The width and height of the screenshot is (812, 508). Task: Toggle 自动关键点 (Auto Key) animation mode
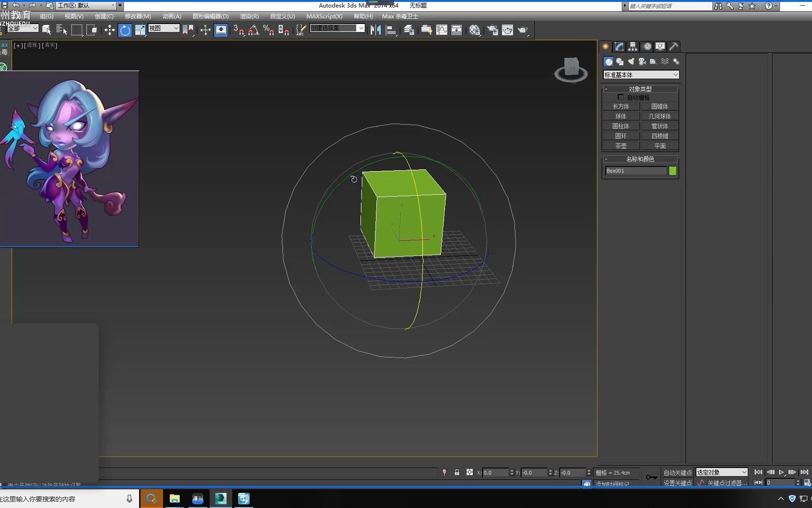pyautogui.click(x=677, y=472)
